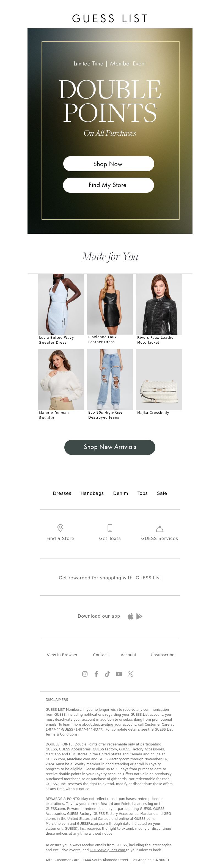
Task: Click the Get Texts phone icon
Action: click(x=110, y=528)
